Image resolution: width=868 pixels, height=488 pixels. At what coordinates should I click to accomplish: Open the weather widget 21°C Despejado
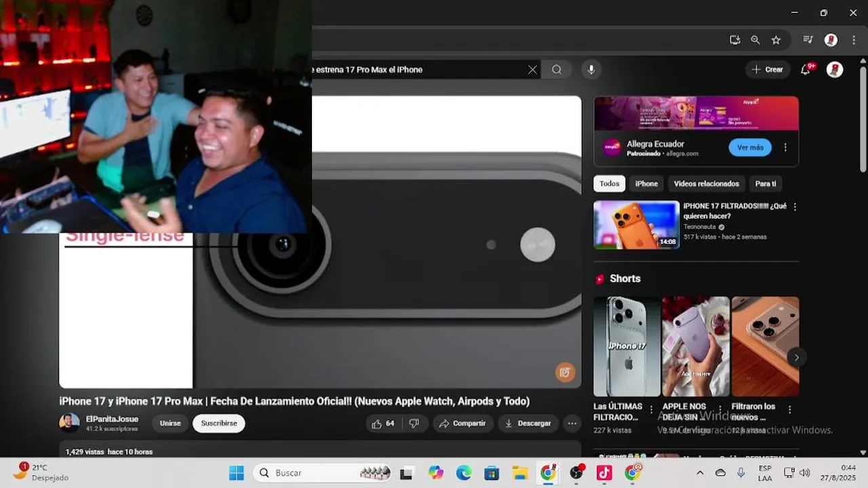[x=41, y=472]
